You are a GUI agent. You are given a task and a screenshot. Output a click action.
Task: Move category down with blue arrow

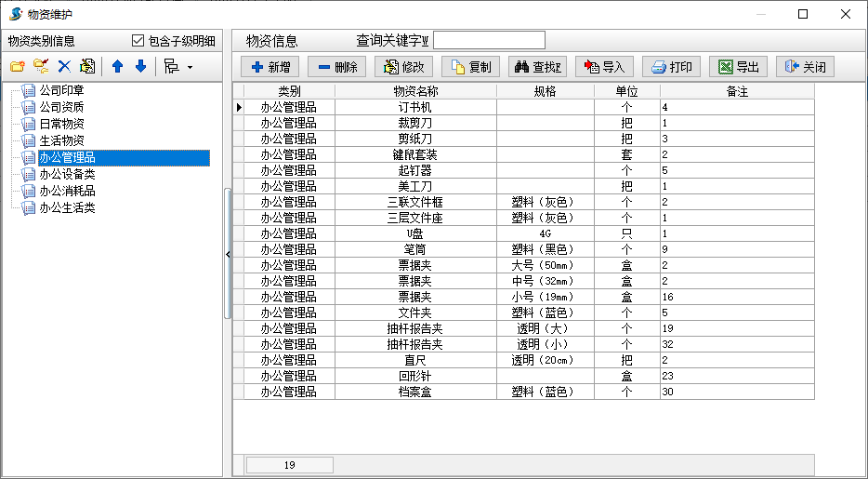140,66
